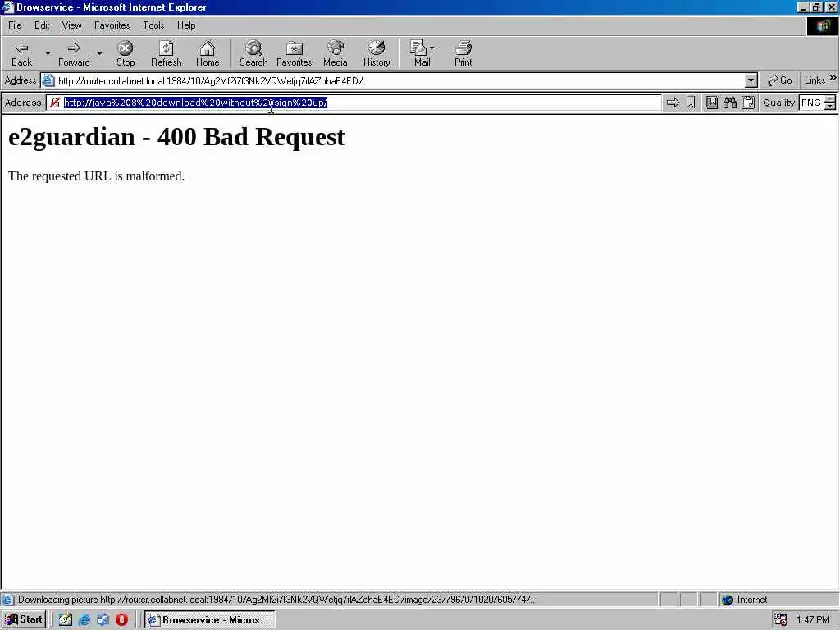Click the IE address bar URL field
Screen dimensions: 840x630
pyautogui.click(x=400, y=81)
